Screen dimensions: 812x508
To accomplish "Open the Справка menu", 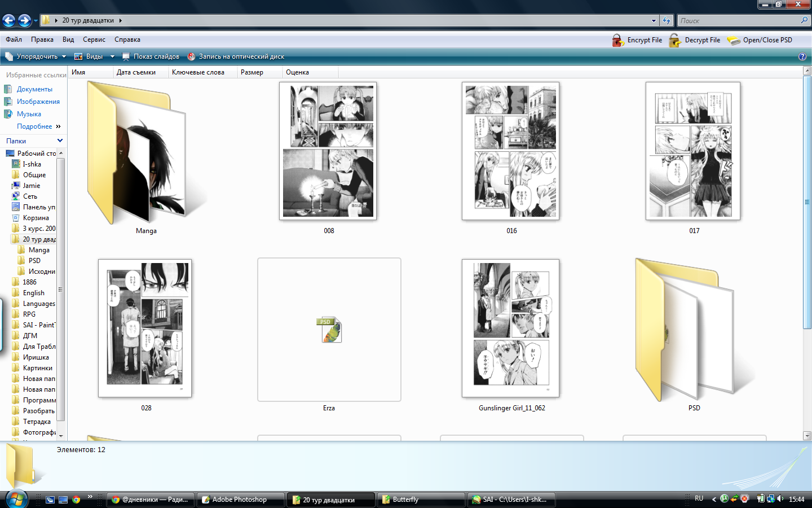I will [127, 40].
